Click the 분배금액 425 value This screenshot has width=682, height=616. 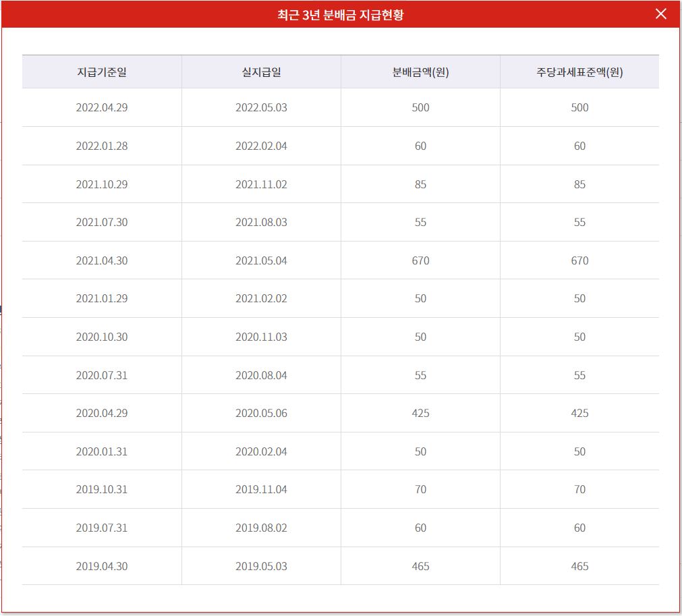coord(420,413)
